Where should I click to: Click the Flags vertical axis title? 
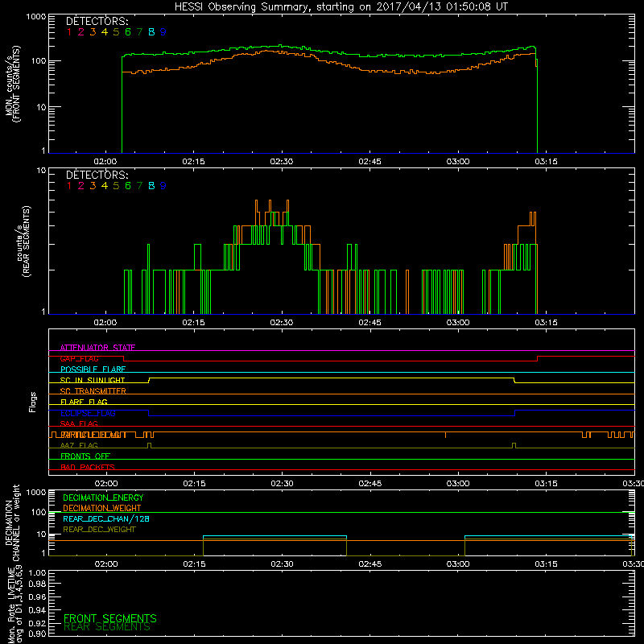click(33, 402)
